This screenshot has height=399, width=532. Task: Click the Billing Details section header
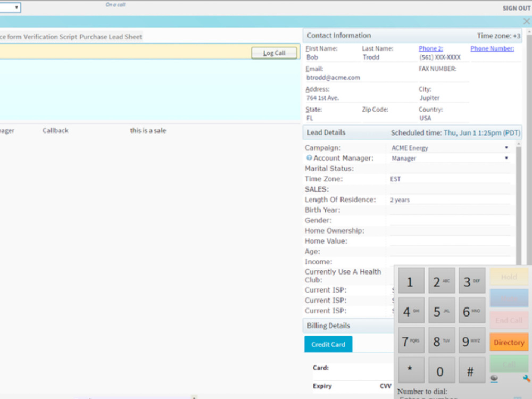(x=348, y=326)
